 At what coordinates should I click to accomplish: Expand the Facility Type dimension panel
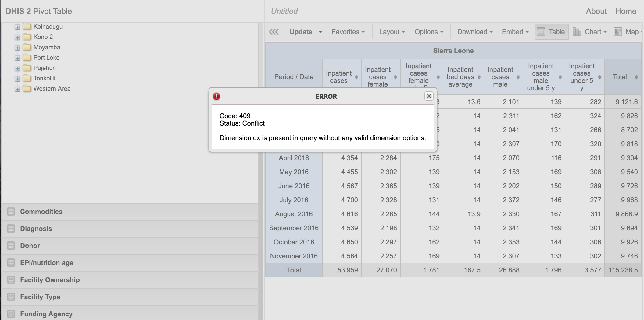pos(40,297)
